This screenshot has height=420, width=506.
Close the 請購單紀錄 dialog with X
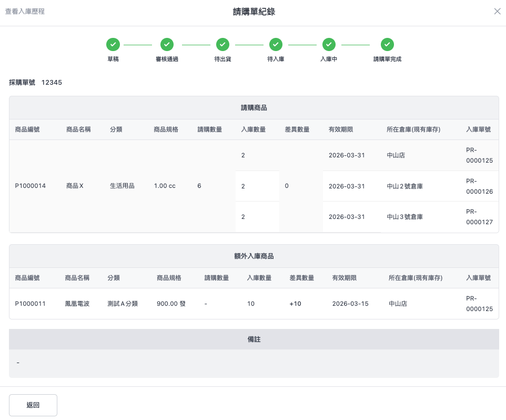[497, 12]
